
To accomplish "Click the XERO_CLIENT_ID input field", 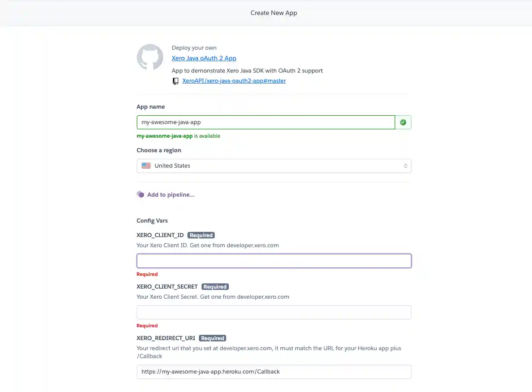I will pos(274,260).
